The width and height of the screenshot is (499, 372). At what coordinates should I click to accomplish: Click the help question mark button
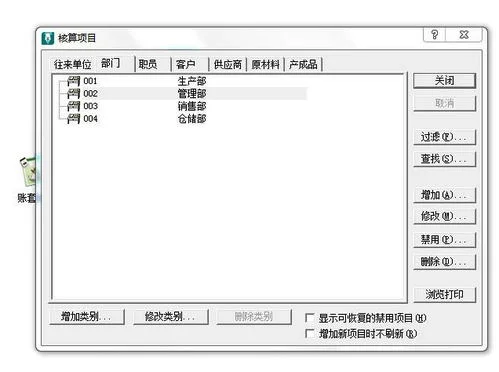(434, 34)
